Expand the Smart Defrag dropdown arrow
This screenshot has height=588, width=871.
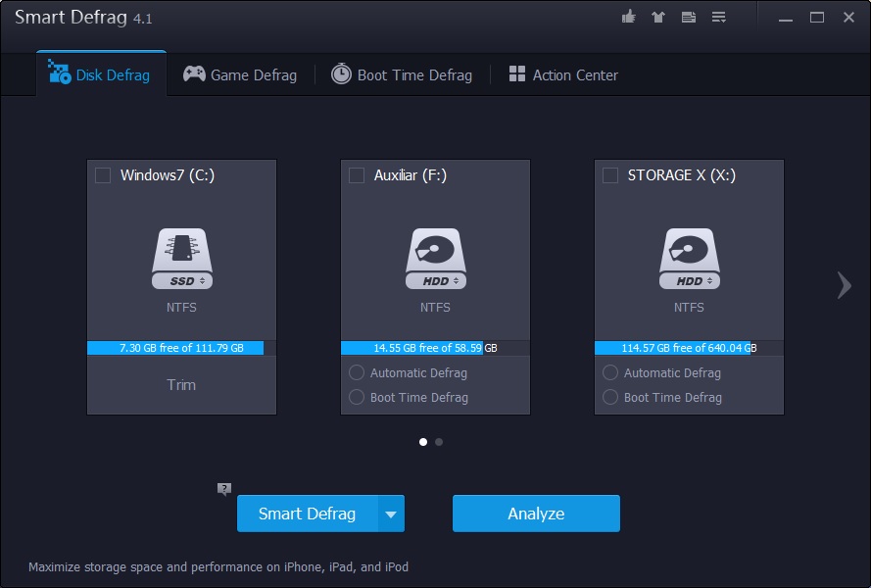click(x=392, y=514)
